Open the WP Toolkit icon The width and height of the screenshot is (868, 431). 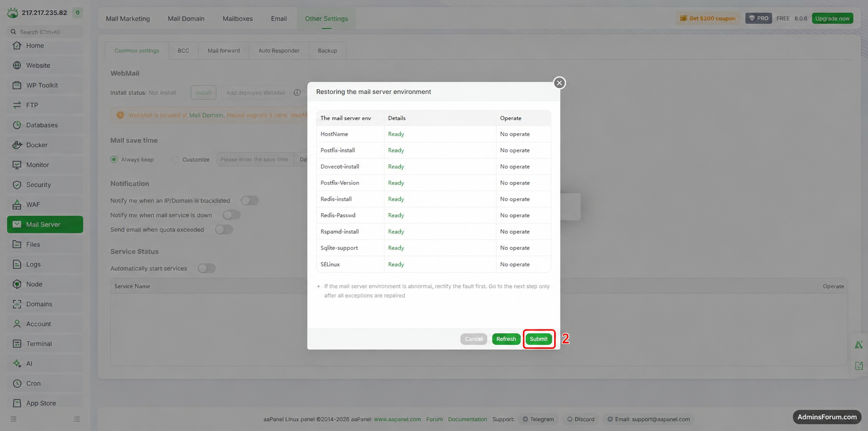[17, 85]
